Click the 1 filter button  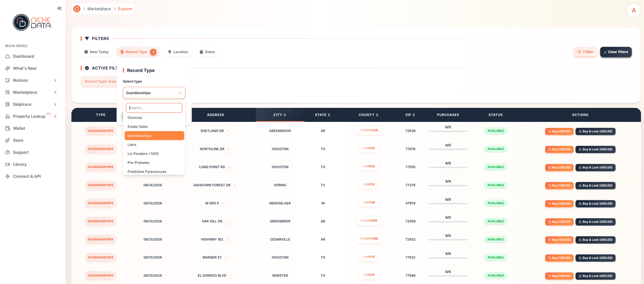(585, 52)
